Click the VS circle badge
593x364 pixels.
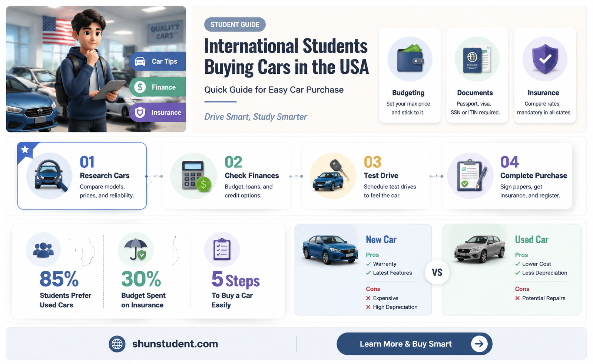click(437, 273)
